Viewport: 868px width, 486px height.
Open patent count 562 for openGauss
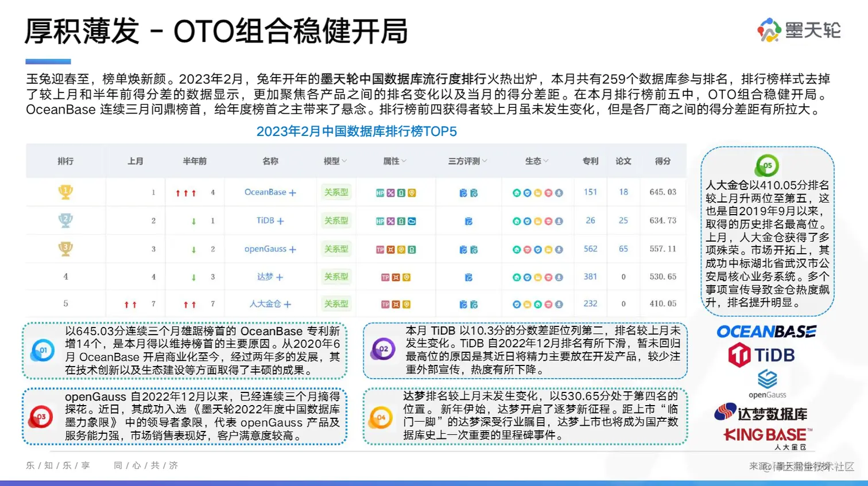(590, 249)
